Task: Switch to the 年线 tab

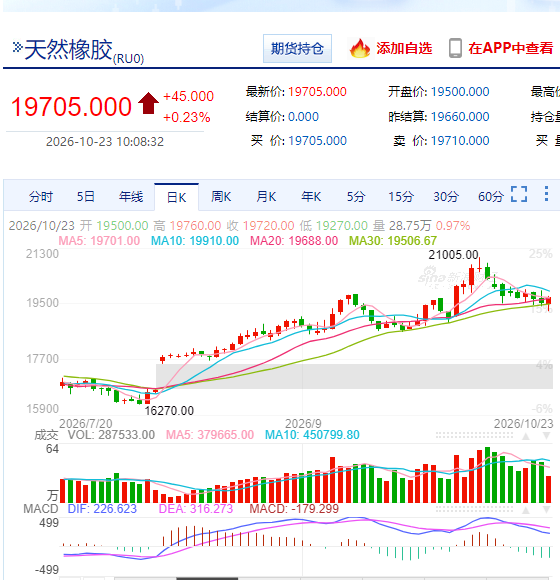Action: tap(131, 196)
